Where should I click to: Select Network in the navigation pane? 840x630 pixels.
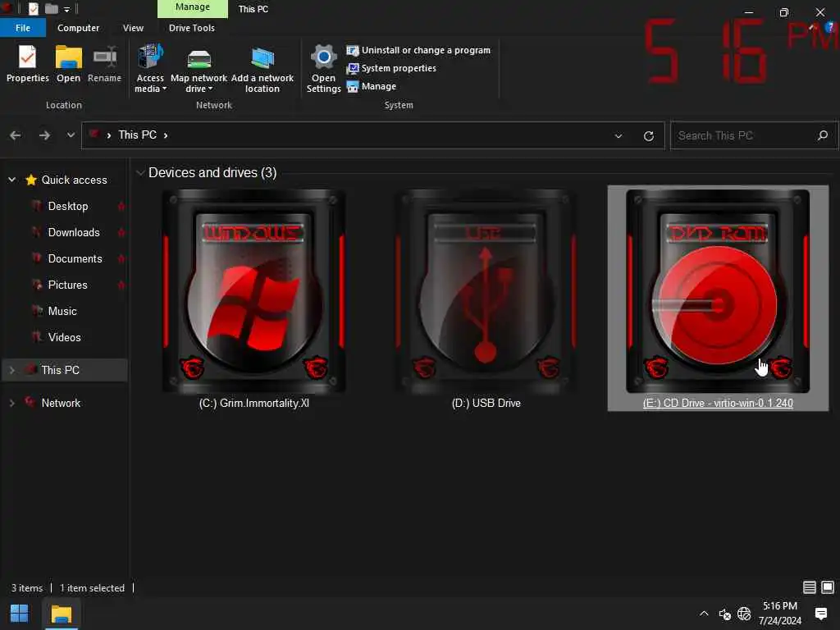[x=61, y=403]
